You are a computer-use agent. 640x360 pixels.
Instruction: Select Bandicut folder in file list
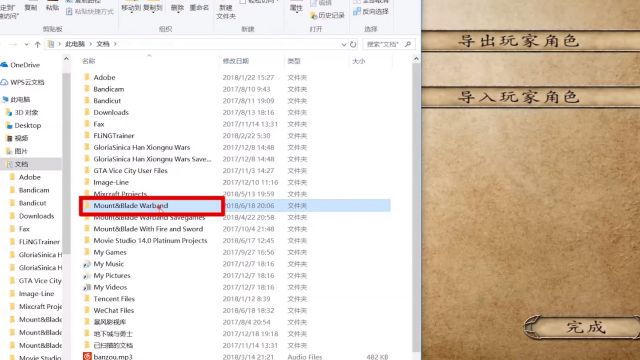[107, 101]
